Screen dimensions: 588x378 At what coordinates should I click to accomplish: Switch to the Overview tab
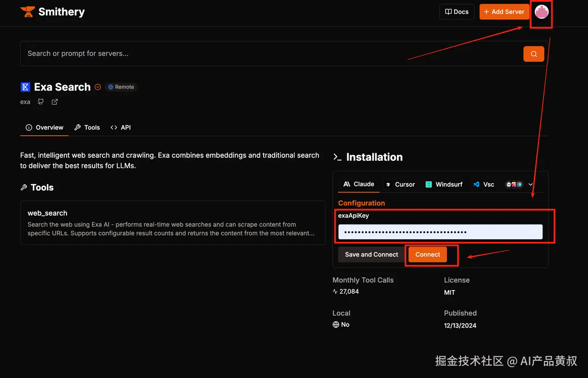click(x=45, y=127)
